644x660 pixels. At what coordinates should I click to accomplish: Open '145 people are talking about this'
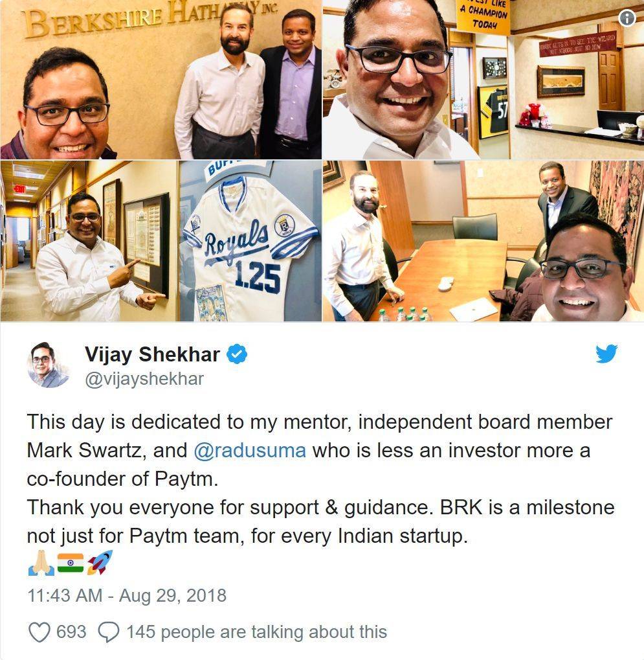click(x=256, y=632)
